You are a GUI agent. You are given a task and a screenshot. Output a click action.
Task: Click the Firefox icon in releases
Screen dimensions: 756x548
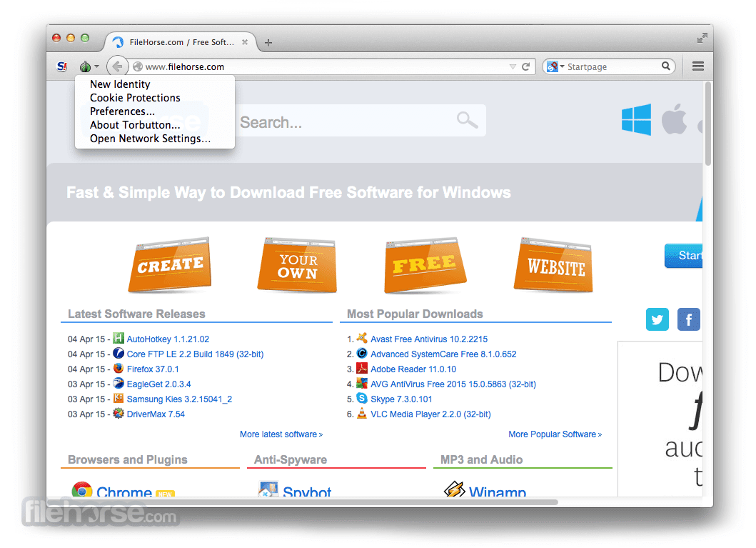[x=118, y=368]
